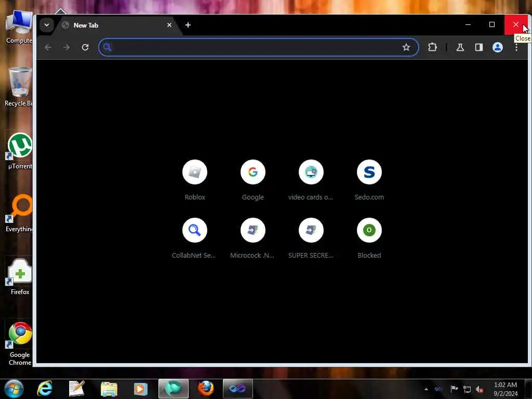Screen dimensions: 532x399
Task: Open the infinity tray icon
Action: 438,389
